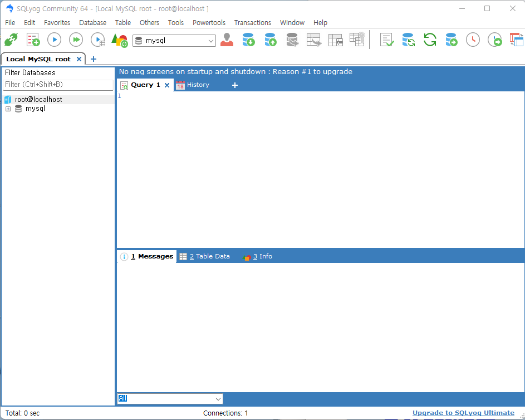Select the Local MySQL root connection tab
Image resolution: width=525 pixels, height=420 pixels.
pos(38,59)
